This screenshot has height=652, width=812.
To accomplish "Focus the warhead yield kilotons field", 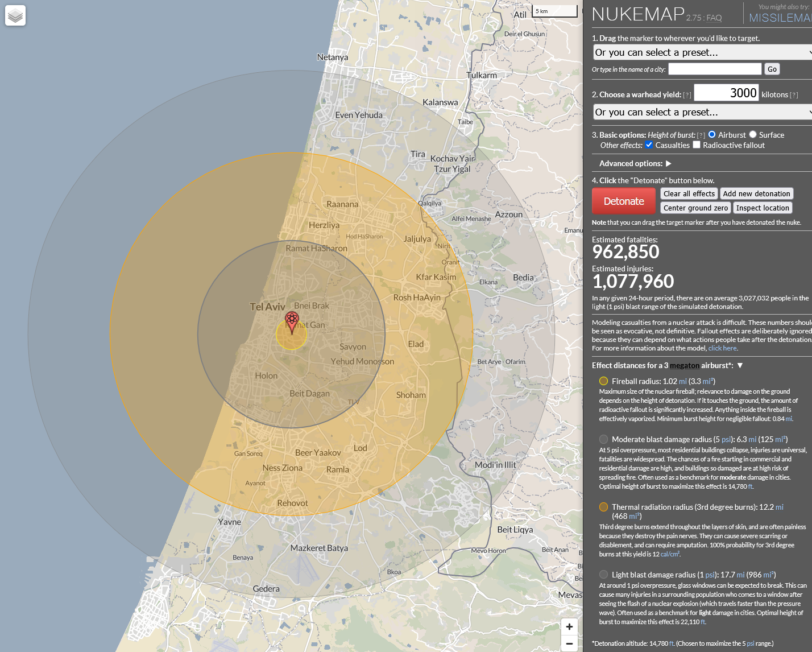I will (x=727, y=93).
